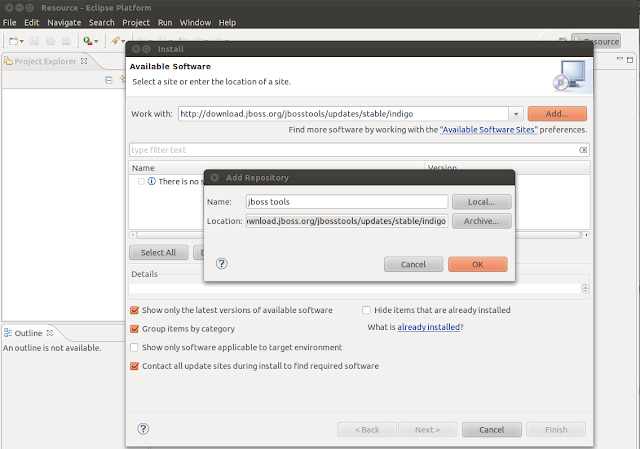
Task: Open the already installed link
Action: pyautogui.click(x=429, y=327)
